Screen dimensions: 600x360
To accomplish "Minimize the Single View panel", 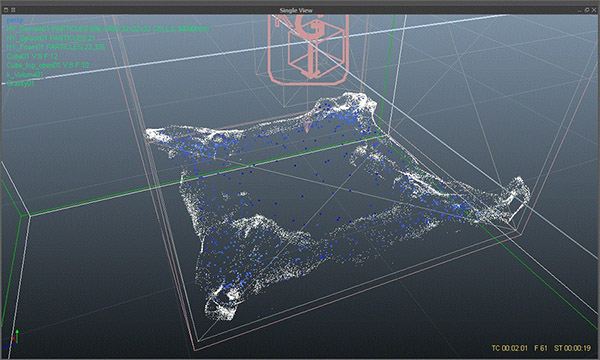I will (580, 10).
